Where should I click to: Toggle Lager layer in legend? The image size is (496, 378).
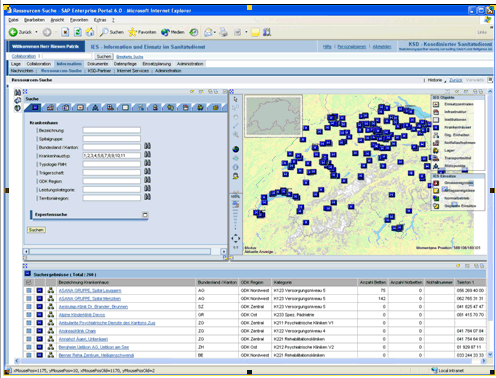436,150
